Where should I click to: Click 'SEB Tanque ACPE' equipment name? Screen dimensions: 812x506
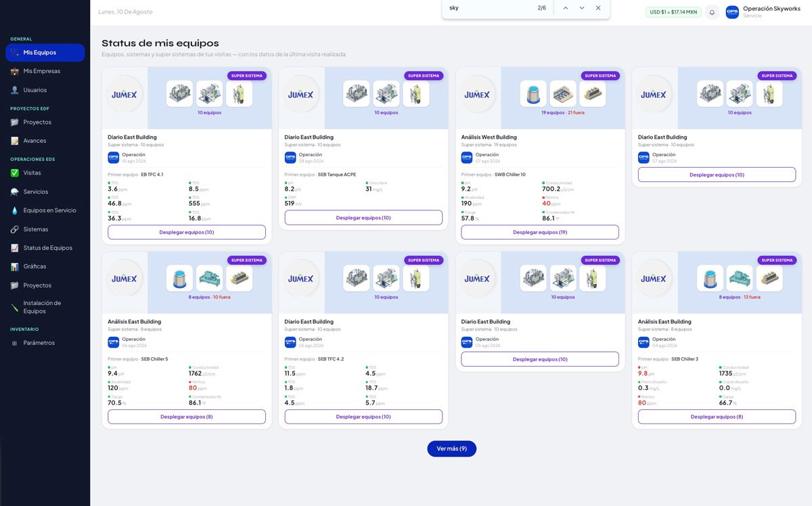(x=338, y=175)
